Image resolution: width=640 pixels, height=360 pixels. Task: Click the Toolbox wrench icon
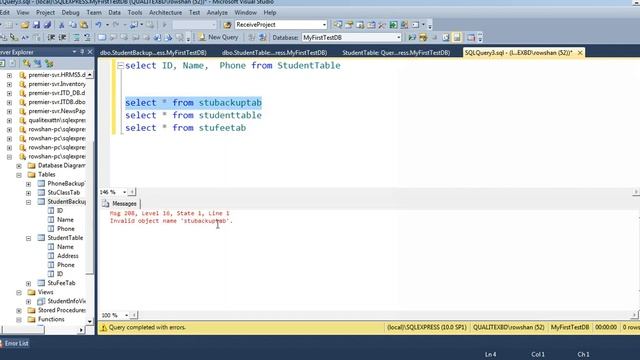(x=382, y=25)
